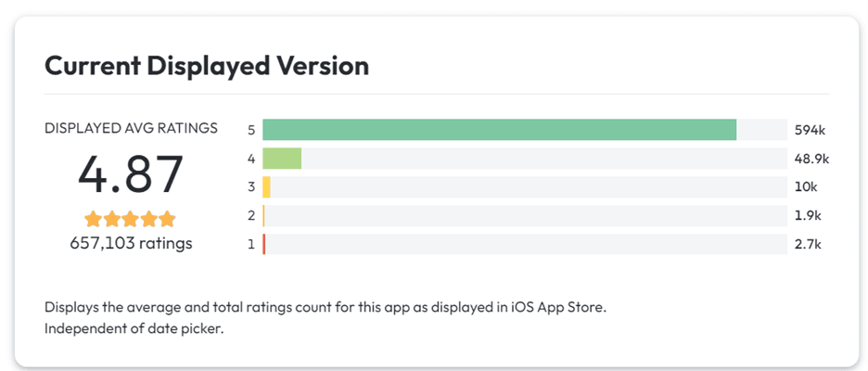Click the green 5-star rating bar

(x=499, y=130)
